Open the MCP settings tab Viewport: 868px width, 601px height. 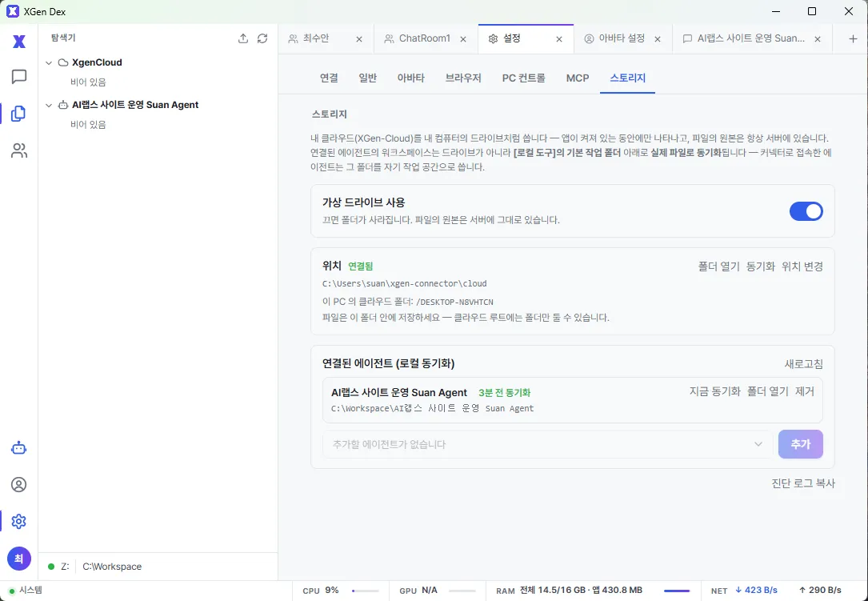click(x=578, y=78)
